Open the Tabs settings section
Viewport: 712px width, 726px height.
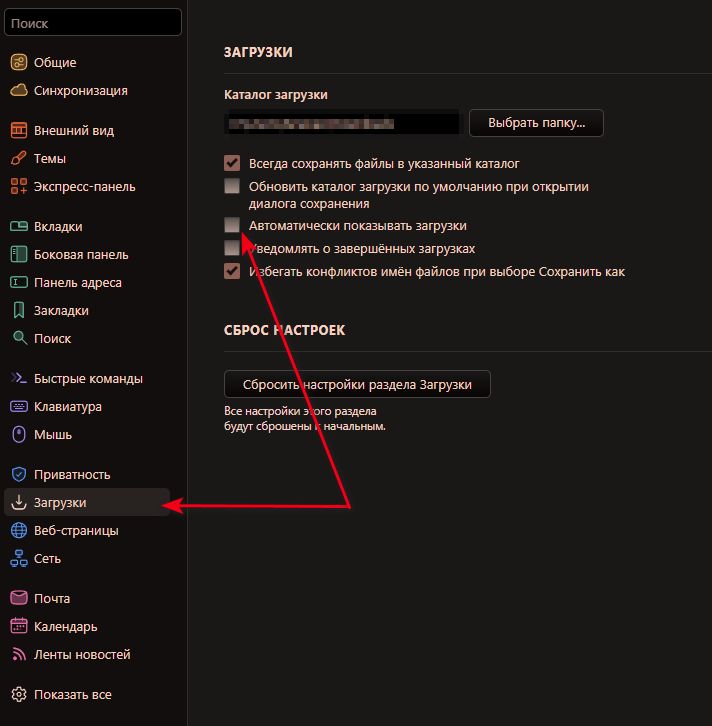point(58,227)
